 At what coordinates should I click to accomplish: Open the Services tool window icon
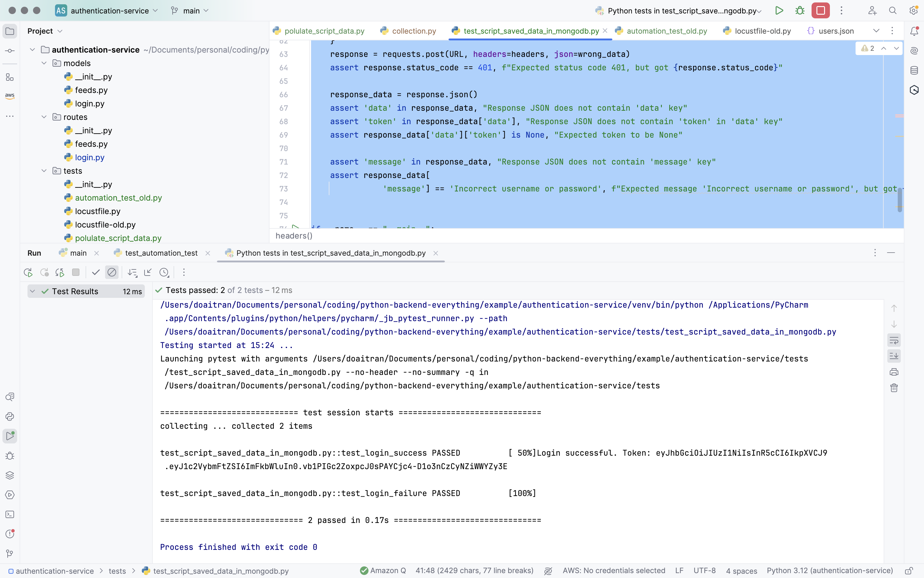[x=10, y=495]
